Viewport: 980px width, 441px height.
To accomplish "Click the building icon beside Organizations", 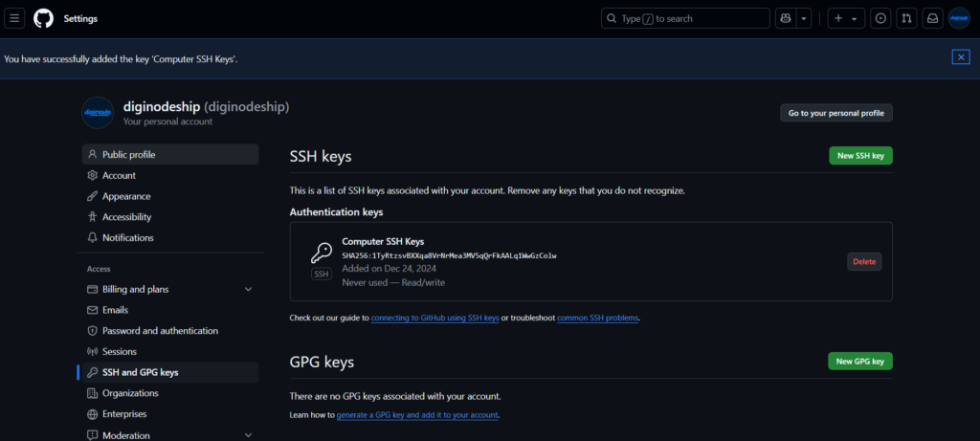I will pyautogui.click(x=93, y=393).
